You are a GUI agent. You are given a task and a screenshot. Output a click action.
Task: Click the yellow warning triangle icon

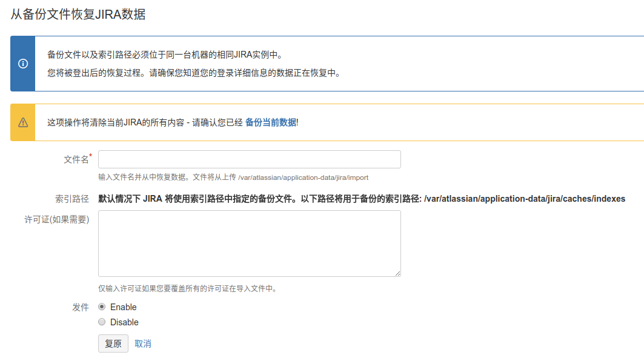coord(23,122)
